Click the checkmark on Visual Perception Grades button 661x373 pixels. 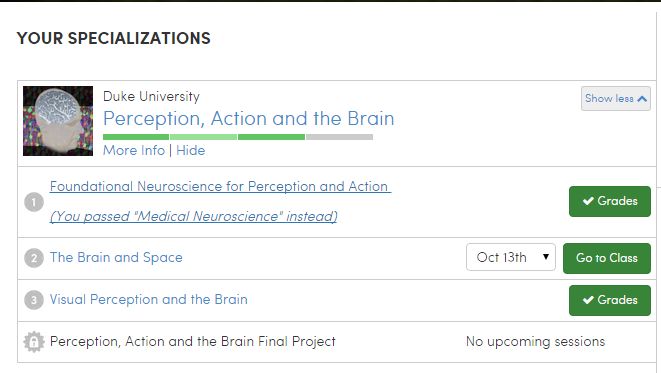tap(588, 300)
